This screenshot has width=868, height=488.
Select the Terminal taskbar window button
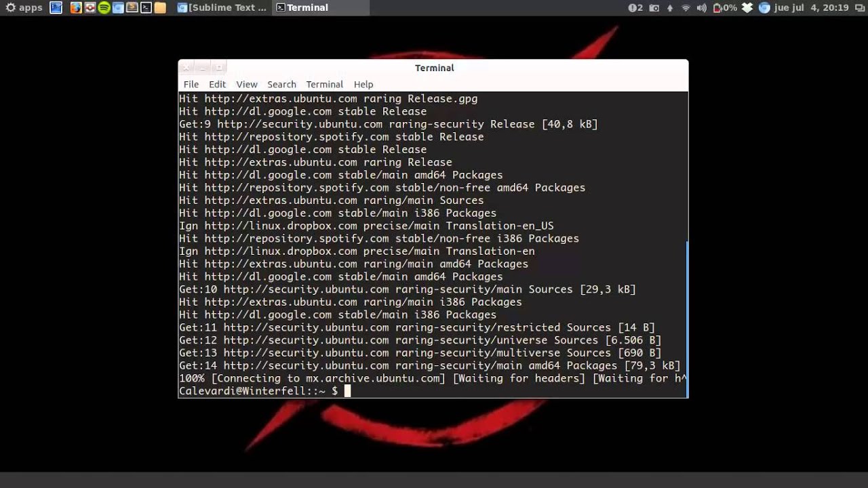point(320,7)
